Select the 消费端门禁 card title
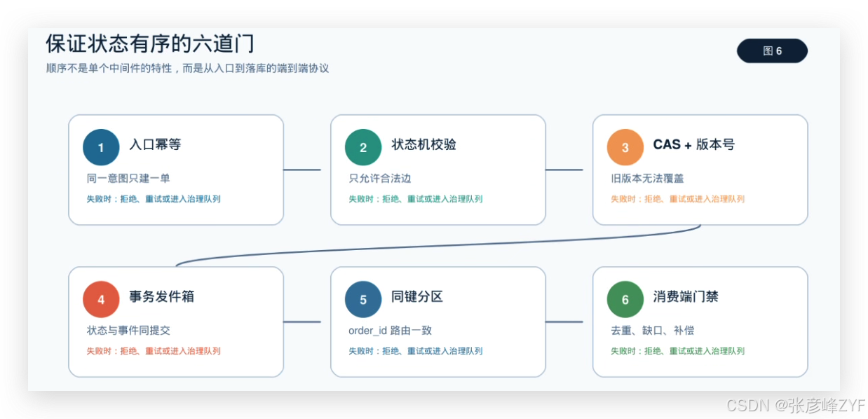 point(686,296)
